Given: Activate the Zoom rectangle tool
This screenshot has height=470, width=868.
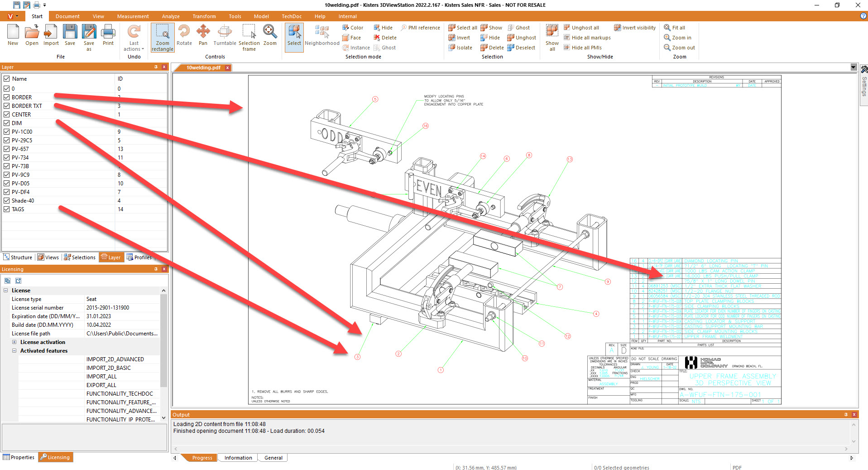Looking at the screenshot, I should 163,38.
